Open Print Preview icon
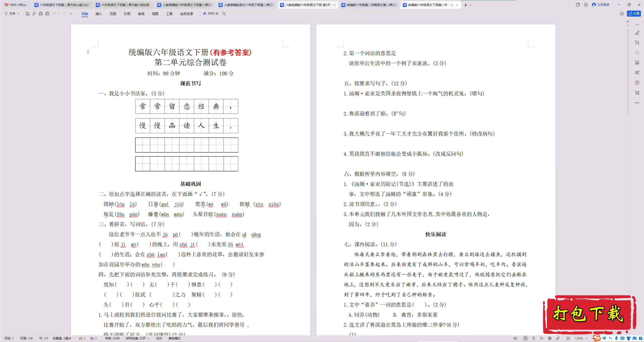The image size is (644, 342). pos(47,14)
